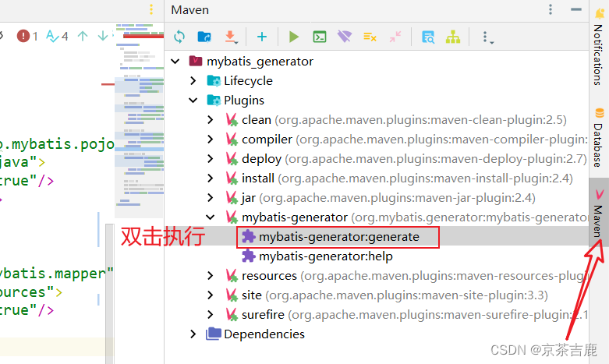Select mybatis-generator:generate goal
609x364 pixels.
[339, 237]
